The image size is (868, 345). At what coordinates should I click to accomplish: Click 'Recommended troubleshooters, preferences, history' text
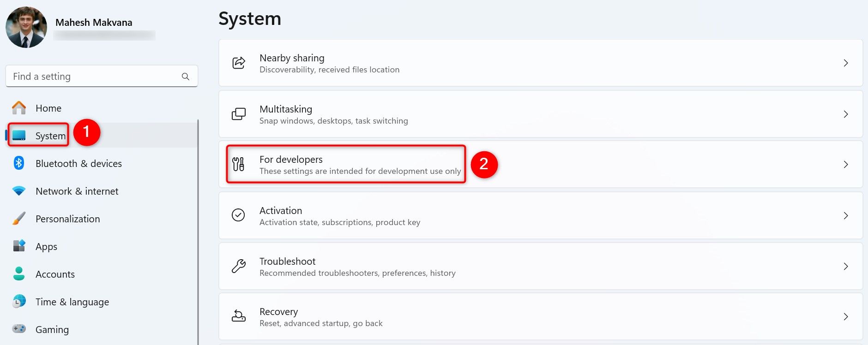[357, 273]
